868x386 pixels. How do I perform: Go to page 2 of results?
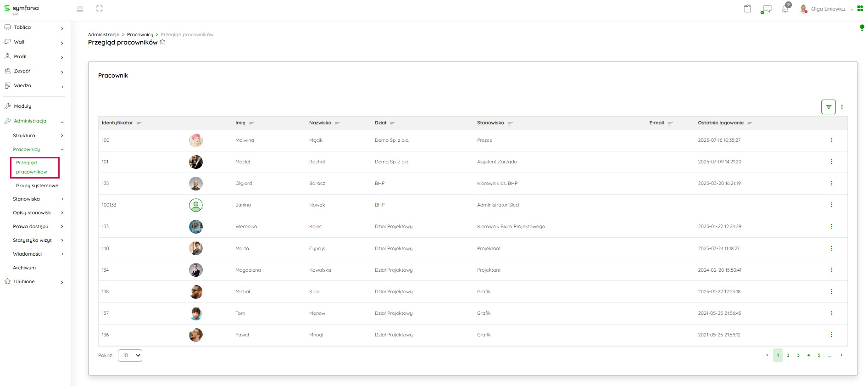pyautogui.click(x=788, y=355)
